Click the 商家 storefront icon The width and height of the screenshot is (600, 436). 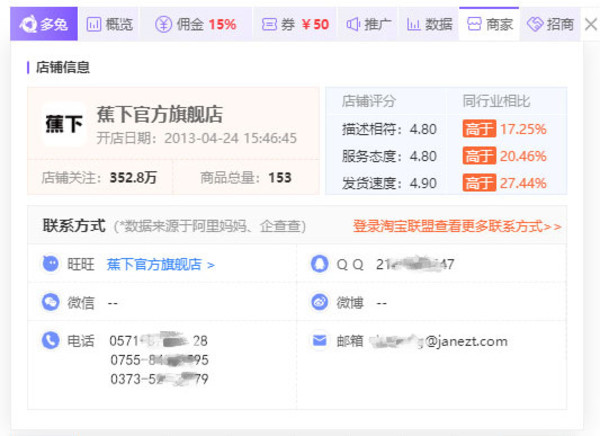(x=474, y=25)
